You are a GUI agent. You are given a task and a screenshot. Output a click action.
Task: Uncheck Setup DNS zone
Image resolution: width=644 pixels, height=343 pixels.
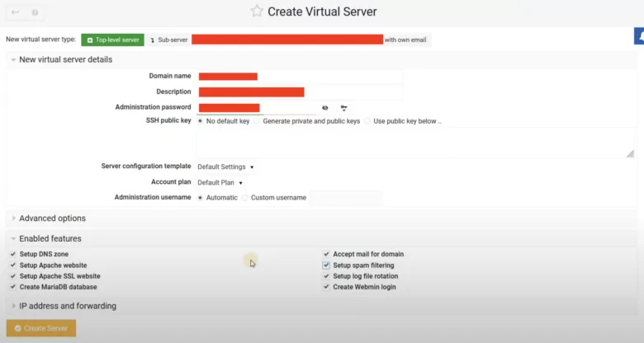(12, 255)
